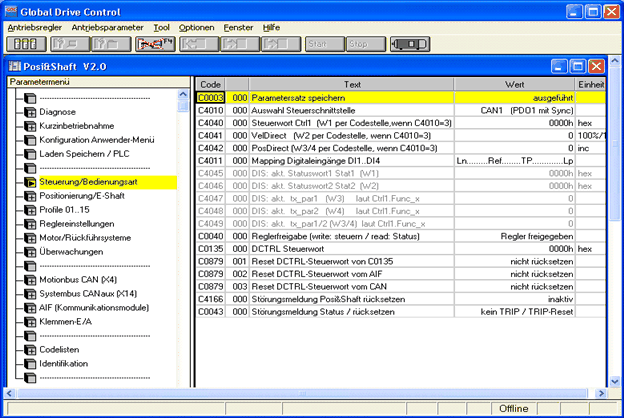Viewport: 624px width, 419px height.
Task: Click the red-crossed connection toolbar icon
Action: 155,45
